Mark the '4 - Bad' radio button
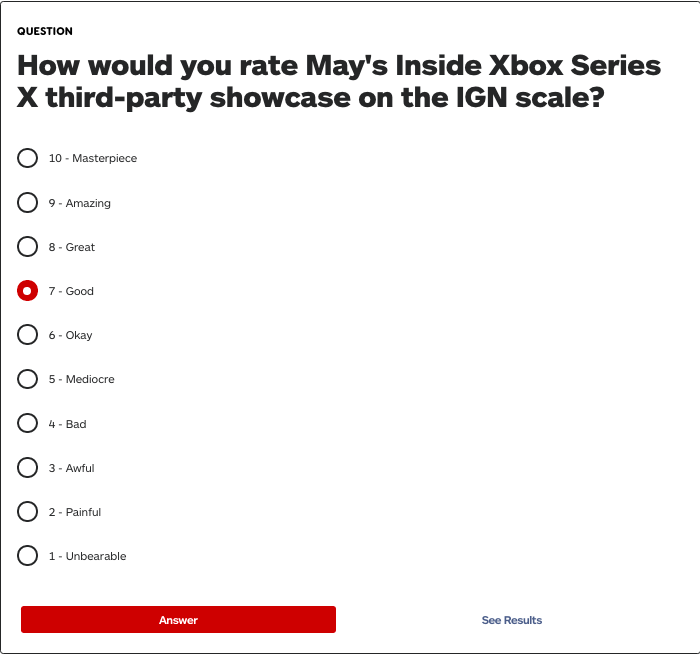 pyautogui.click(x=28, y=424)
